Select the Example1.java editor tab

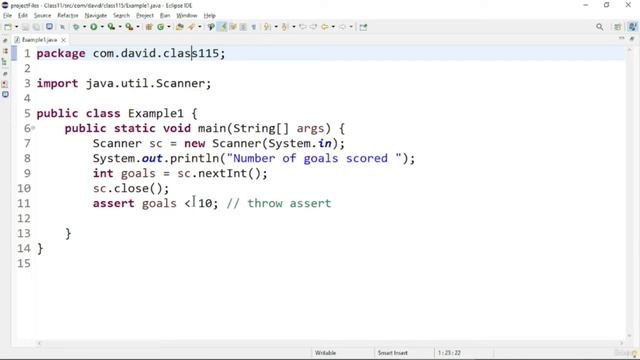[39, 40]
